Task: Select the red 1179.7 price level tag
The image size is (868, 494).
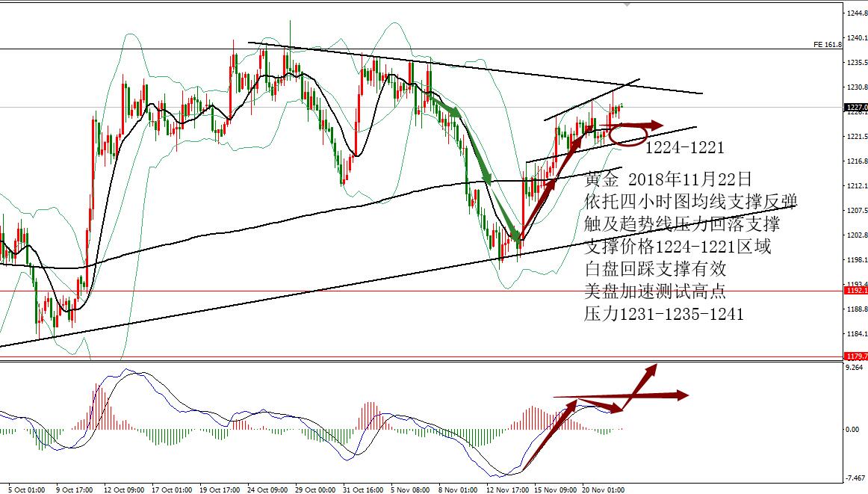Action: pyautogui.click(x=856, y=356)
